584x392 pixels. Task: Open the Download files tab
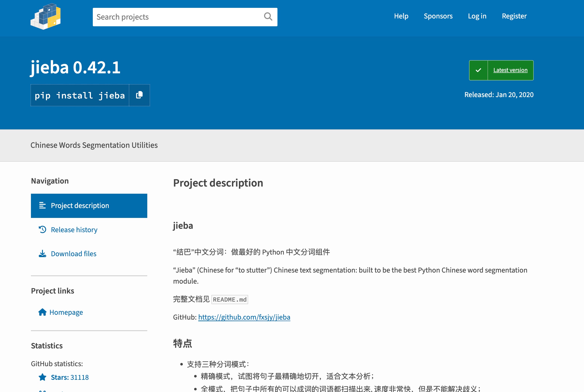[x=89, y=253]
